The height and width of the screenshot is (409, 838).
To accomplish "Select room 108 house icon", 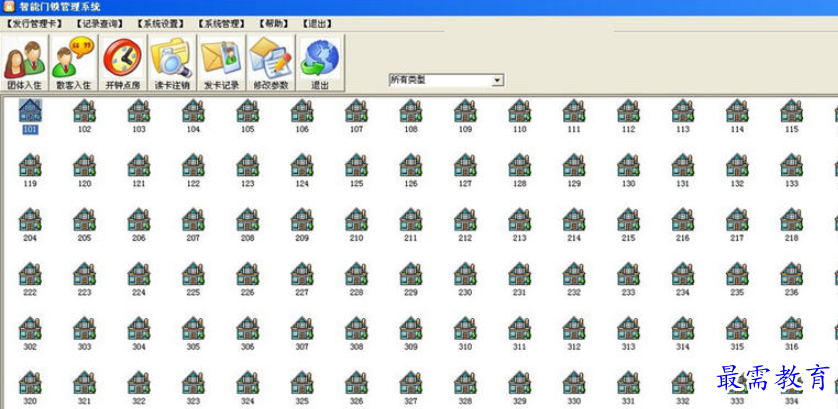I will (x=411, y=111).
